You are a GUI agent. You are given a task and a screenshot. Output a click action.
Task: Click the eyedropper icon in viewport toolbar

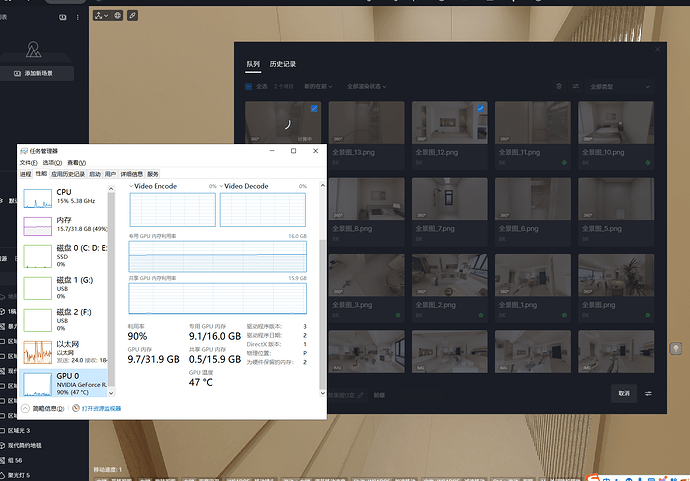pos(133,16)
